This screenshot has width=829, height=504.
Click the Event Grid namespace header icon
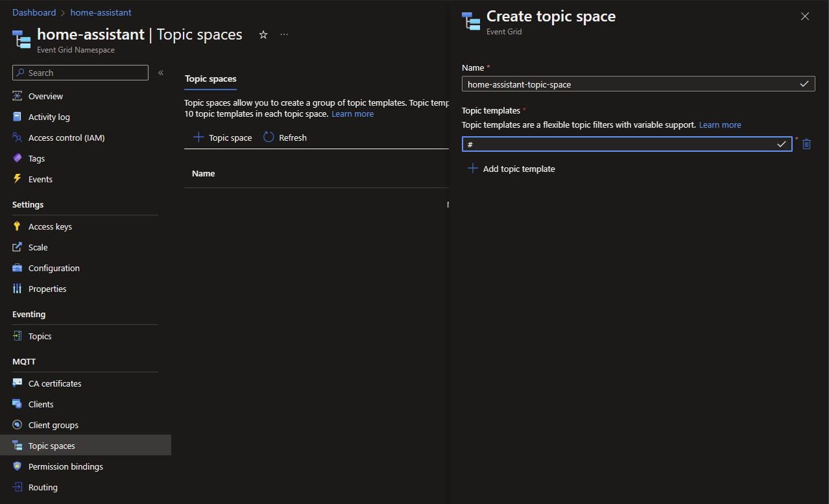click(21, 39)
